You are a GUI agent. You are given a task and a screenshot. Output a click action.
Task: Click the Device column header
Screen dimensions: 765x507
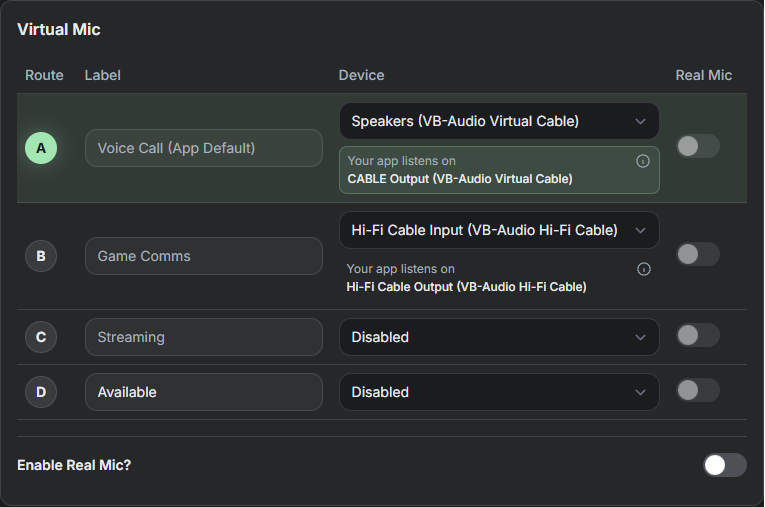(361, 75)
